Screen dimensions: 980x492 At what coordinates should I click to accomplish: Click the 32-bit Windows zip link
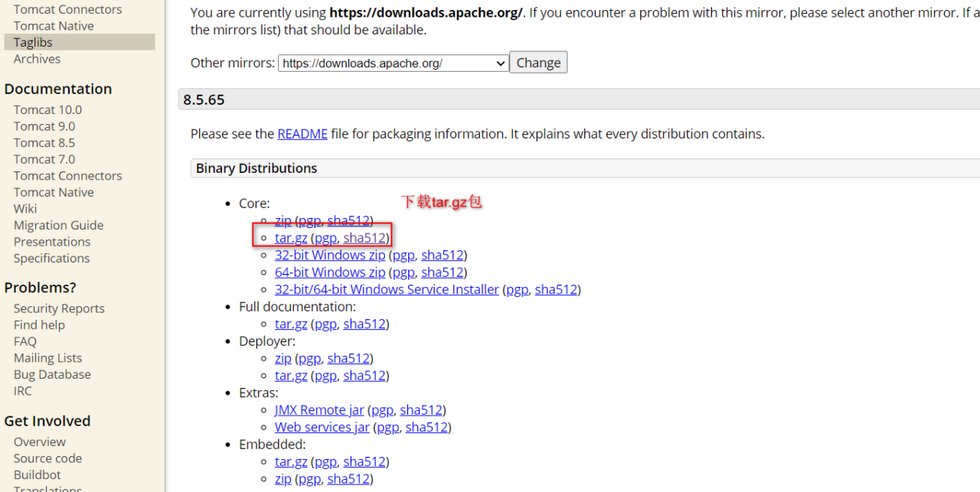[x=330, y=255]
